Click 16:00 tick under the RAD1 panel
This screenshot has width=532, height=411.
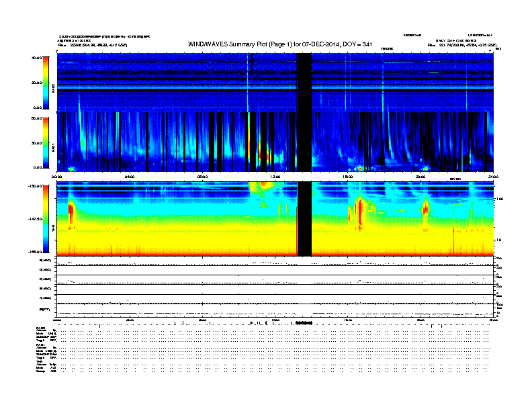(348, 177)
